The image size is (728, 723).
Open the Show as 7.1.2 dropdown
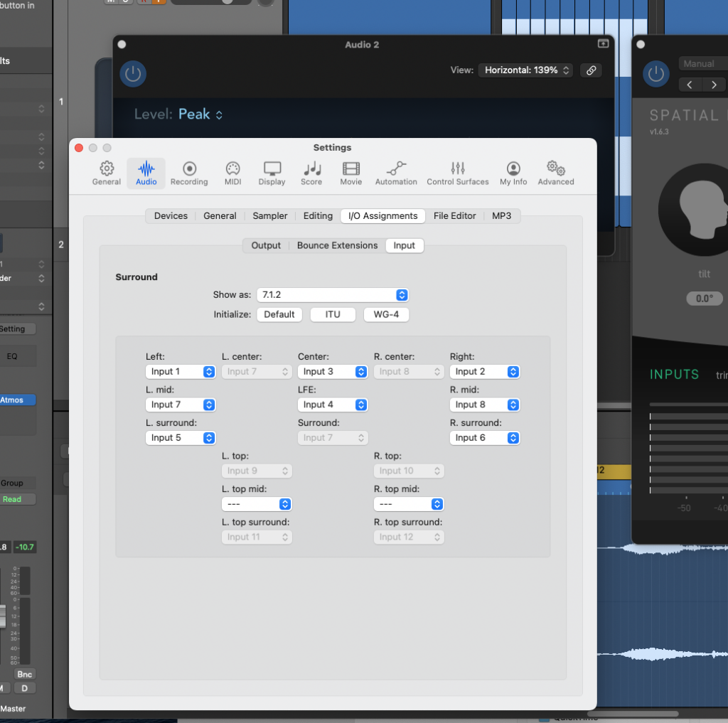[x=332, y=294]
